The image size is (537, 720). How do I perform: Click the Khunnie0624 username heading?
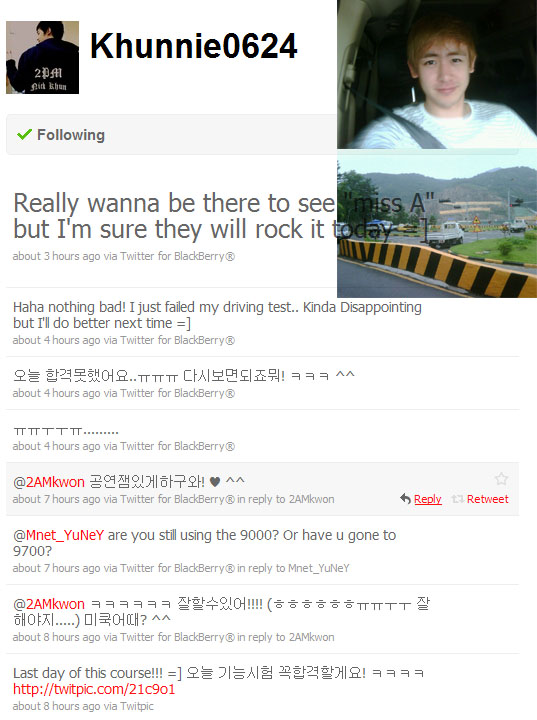pos(193,46)
